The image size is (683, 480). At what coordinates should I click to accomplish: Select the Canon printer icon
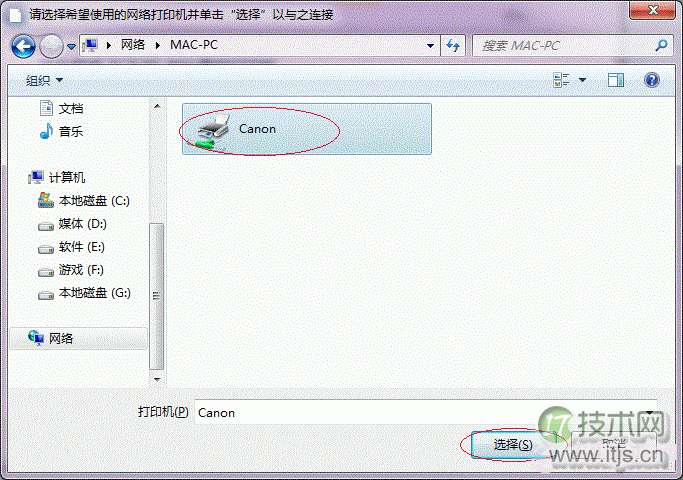click(x=213, y=130)
